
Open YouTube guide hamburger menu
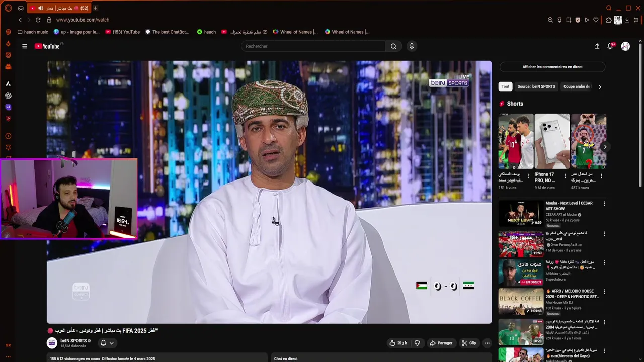click(x=24, y=46)
